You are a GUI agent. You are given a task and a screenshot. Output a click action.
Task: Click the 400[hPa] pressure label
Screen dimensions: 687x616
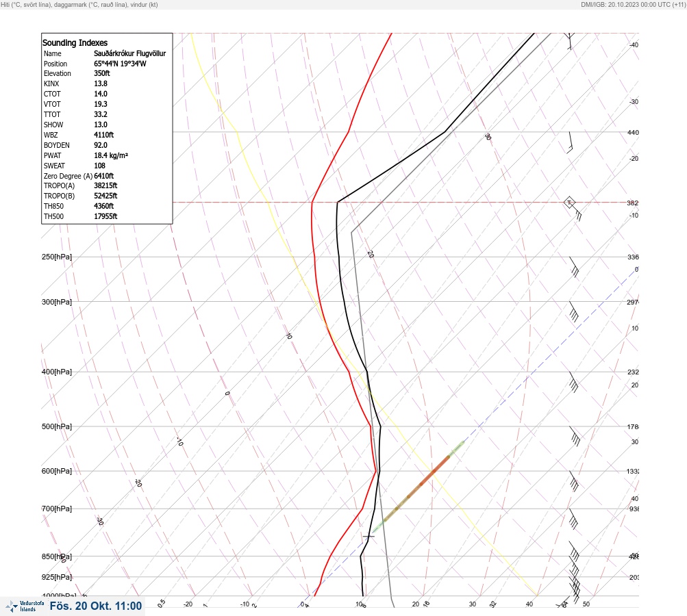pos(57,372)
